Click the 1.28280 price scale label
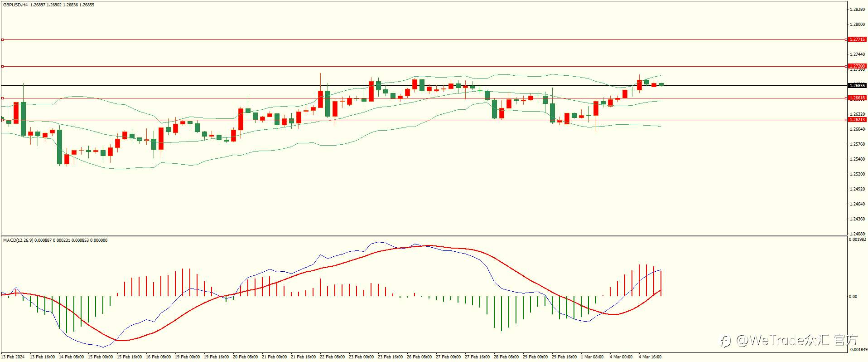The width and height of the screenshot is (868, 362). click(x=858, y=10)
